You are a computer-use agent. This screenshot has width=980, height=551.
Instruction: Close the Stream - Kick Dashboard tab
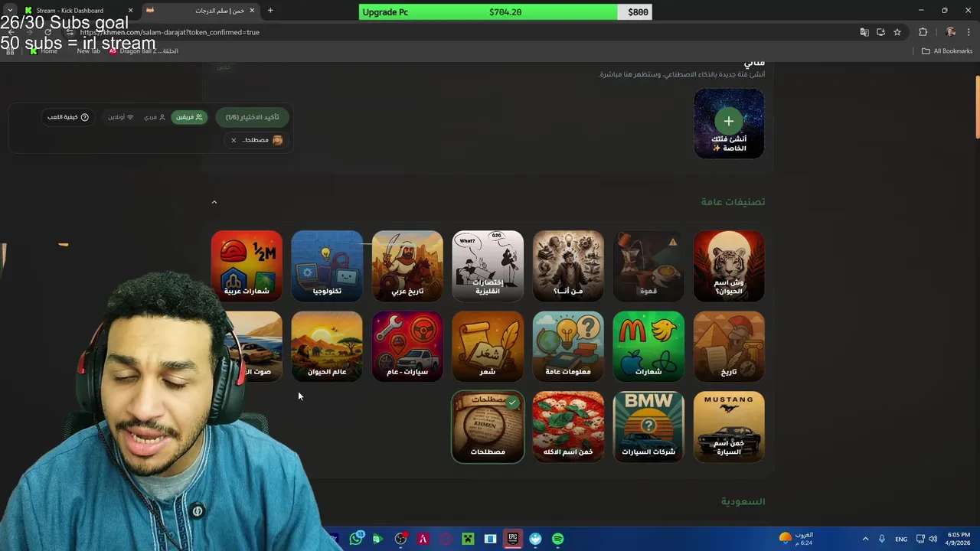click(x=130, y=11)
